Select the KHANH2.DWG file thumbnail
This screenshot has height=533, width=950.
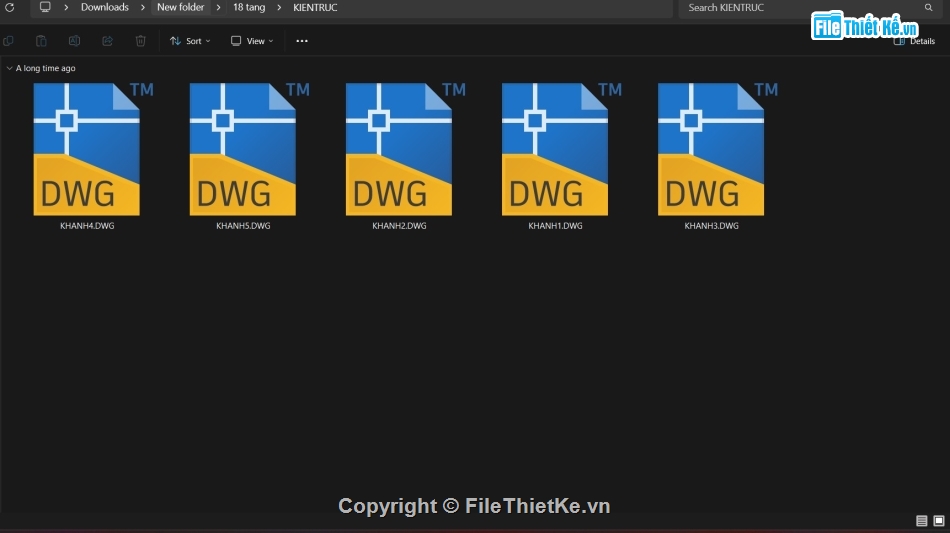[399, 149]
